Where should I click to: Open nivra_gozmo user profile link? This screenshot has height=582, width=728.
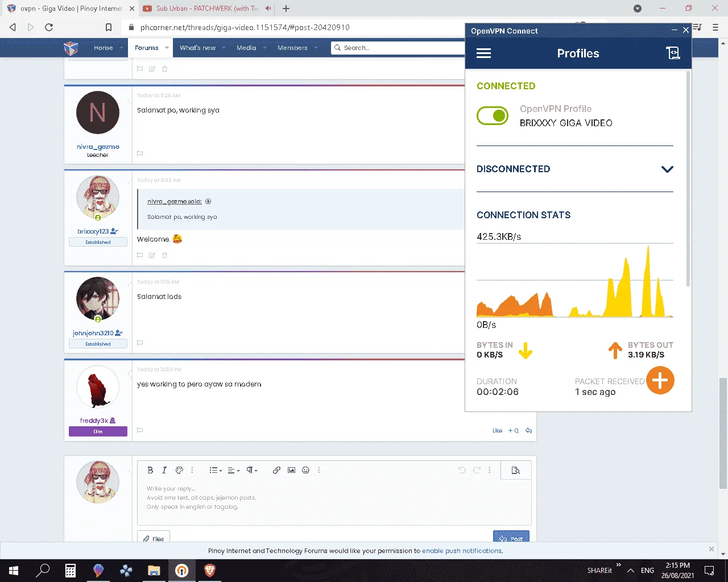(x=98, y=147)
